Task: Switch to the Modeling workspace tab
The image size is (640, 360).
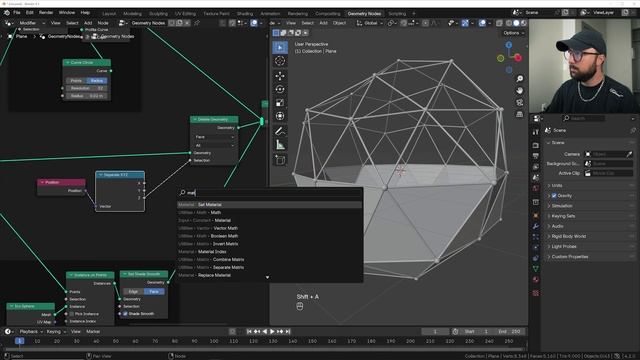Action: coord(132,13)
